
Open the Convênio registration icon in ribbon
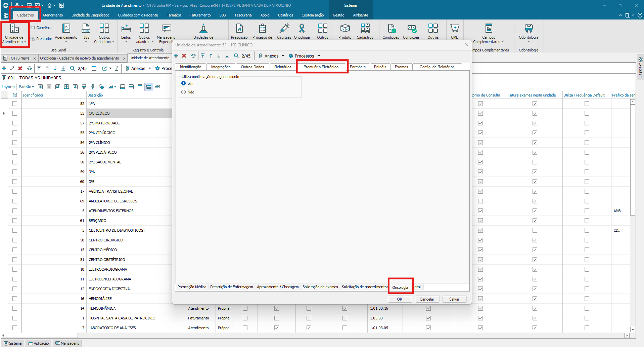click(41, 28)
